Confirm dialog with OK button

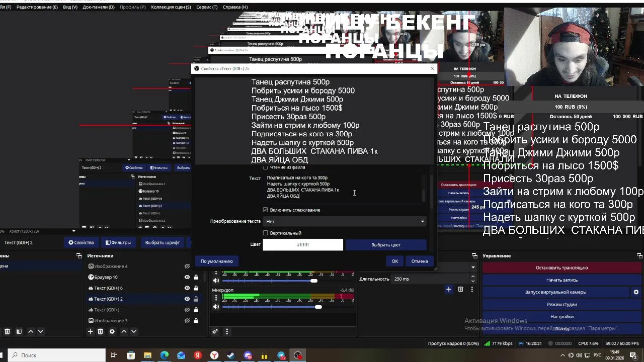coord(394,261)
